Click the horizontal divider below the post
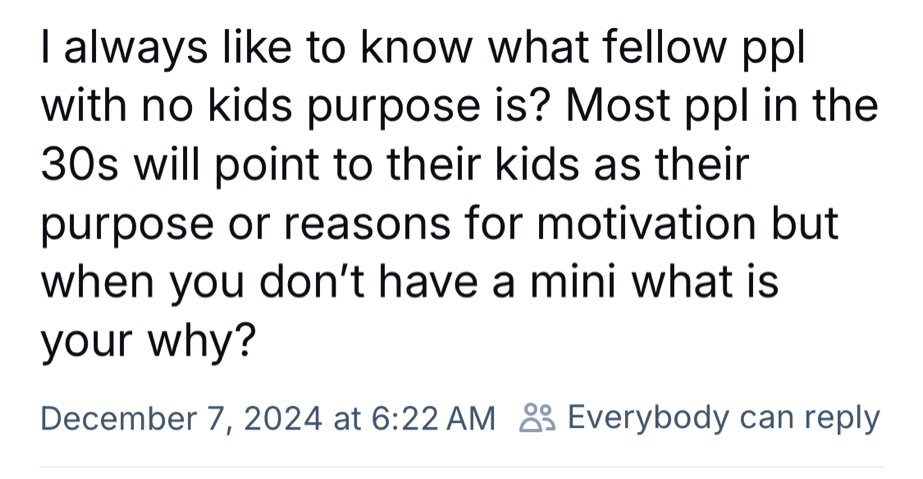Screen dimensions: 923x479 461,466
